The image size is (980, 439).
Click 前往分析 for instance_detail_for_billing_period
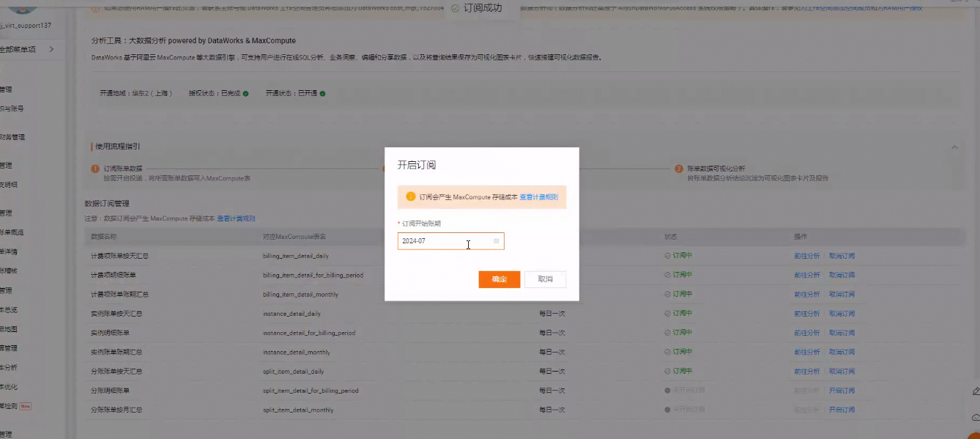pos(806,333)
